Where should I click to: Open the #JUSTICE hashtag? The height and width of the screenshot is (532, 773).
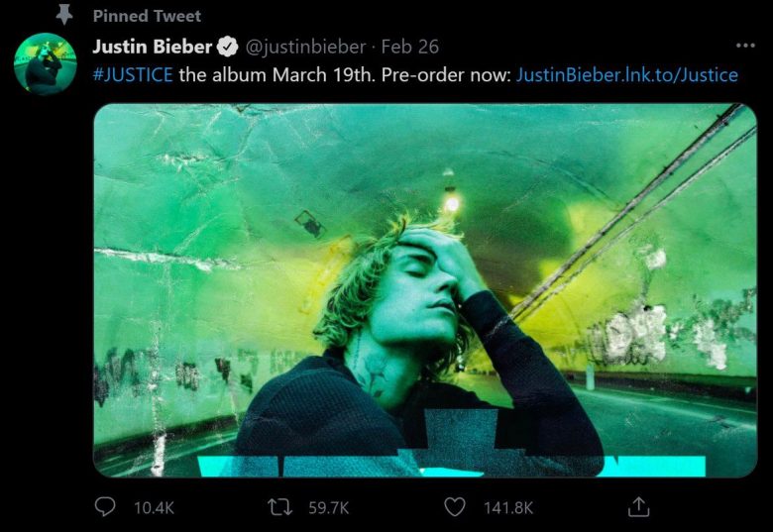(132, 74)
